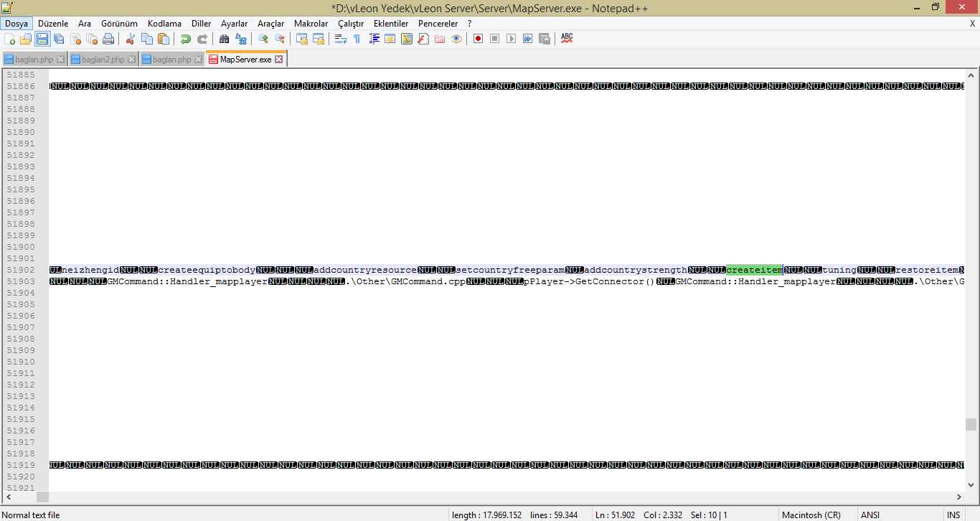Open the Pencereler menu
Viewport: 980px width, 521px height.
tap(438, 24)
